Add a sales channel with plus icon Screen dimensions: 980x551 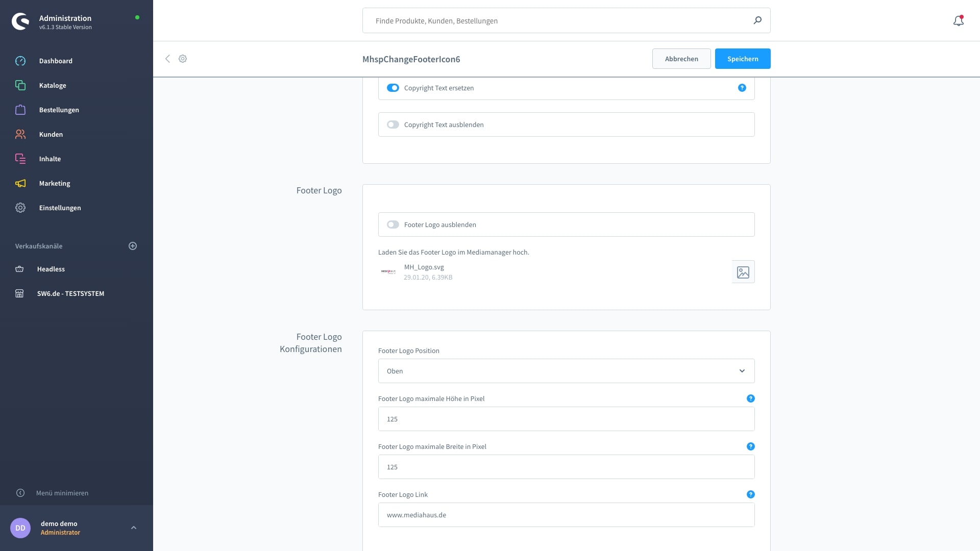133,246
